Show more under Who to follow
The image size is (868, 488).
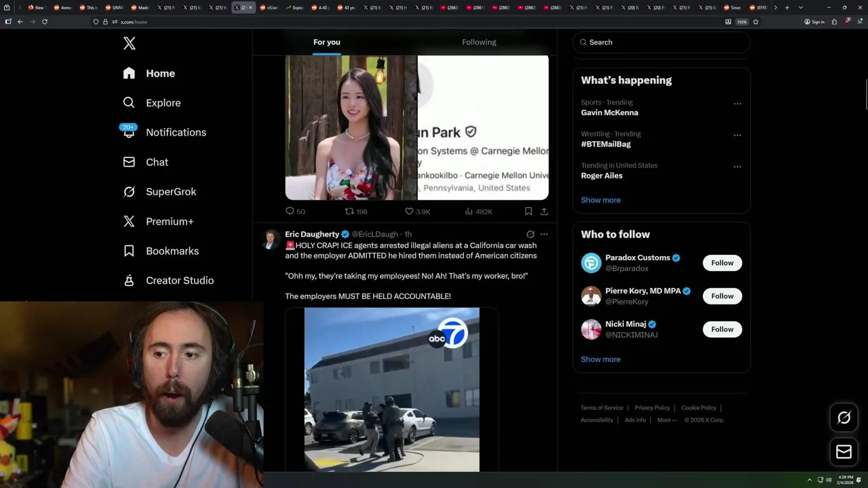click(x=600, y=359)
